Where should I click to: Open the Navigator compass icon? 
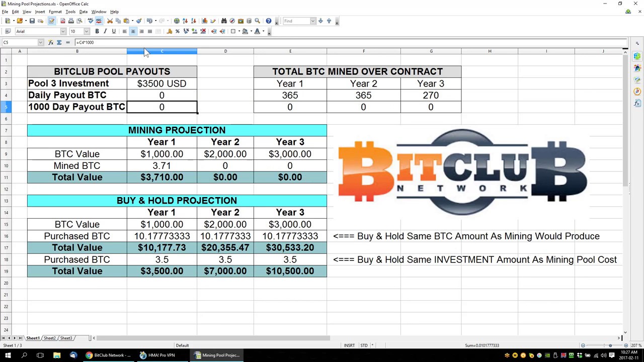pos(232,21)
